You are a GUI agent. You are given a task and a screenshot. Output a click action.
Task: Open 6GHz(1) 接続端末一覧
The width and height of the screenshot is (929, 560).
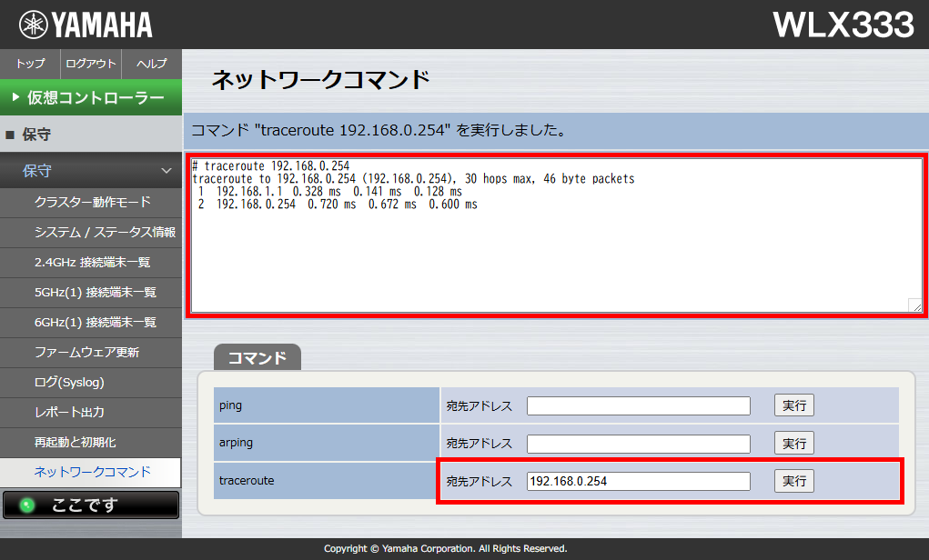91,322
